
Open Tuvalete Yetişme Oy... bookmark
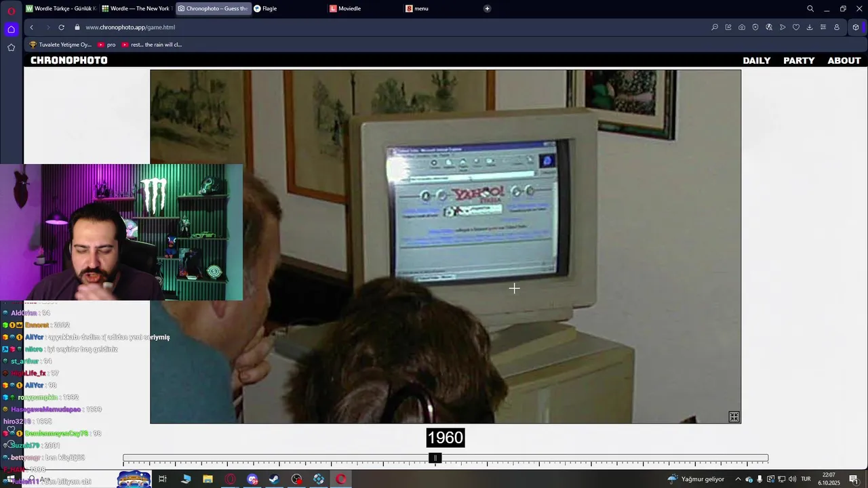click(x=60, y=45)
